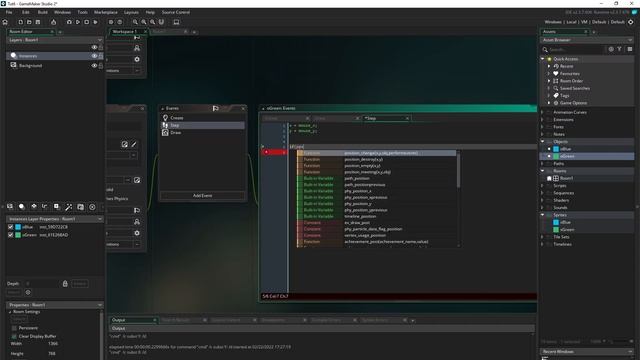Collapse the Room Settings section
This screenshot has height=360, width=640.
pyautogui.click(x=10, y=312)
